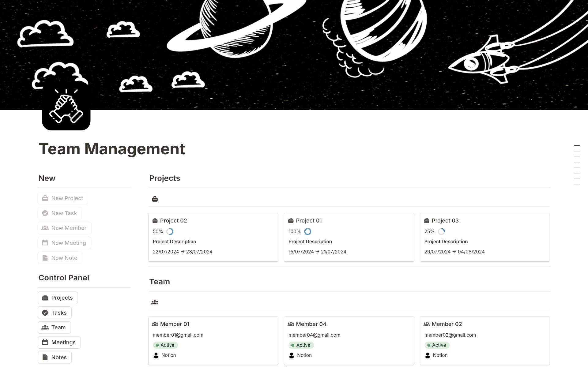Click people icon on Member 02 card
The width and height of the screenshot is (588, 367).
pos(427,324)
